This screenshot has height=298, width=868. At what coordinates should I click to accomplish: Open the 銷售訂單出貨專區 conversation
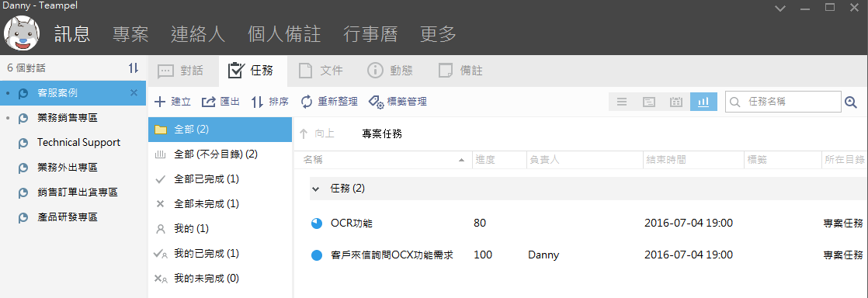[x=73, y=192]
